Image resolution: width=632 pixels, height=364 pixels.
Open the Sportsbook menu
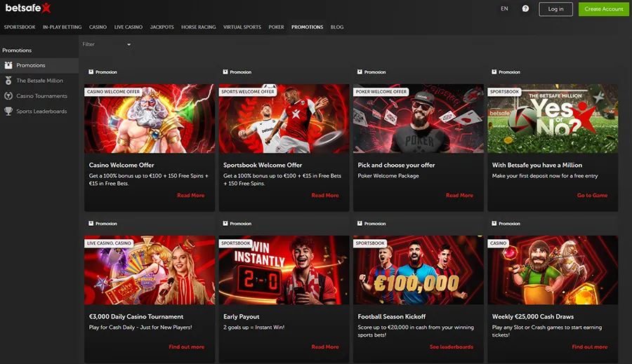point(20,27)
